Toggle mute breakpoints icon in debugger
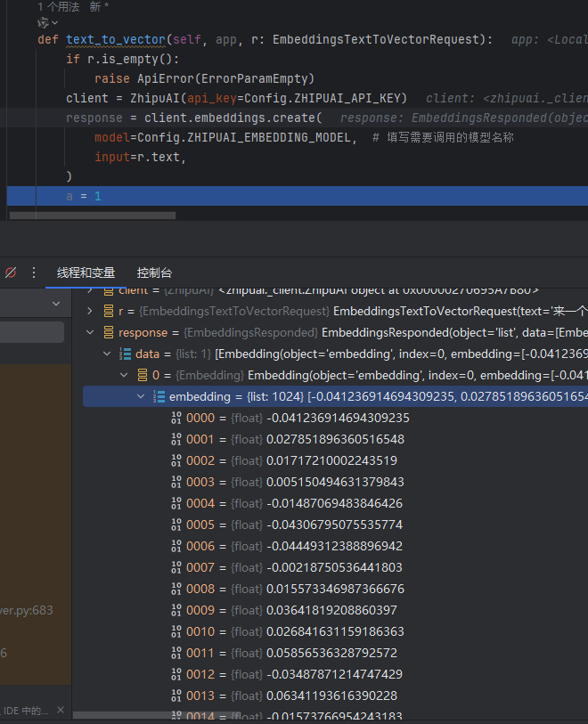This screenshot has width=588, height=724. pyautogui.click(x=11, y=273)
